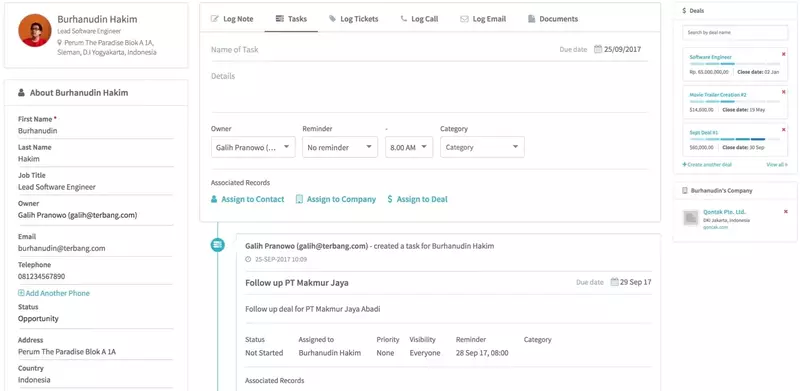Click Burhanudin Hakim's profile avatar

pyautogui.click(x=35, y=30)
